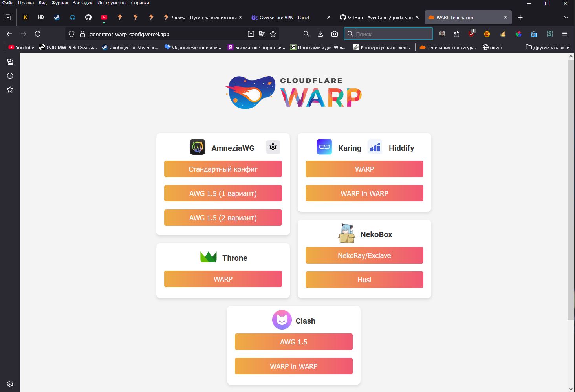This screenshot has width=575, height=392.
Task: Switch to the pinned HD tab
Action: [41, 17]
